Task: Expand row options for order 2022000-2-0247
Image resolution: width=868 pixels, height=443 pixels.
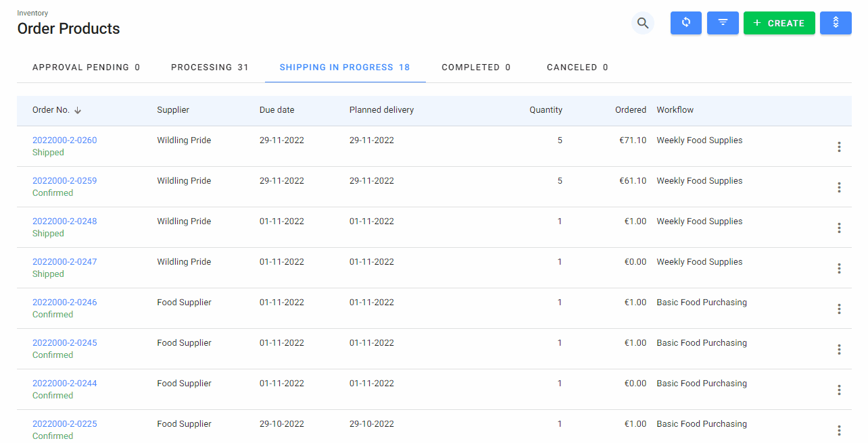Action: pos(839,268)
